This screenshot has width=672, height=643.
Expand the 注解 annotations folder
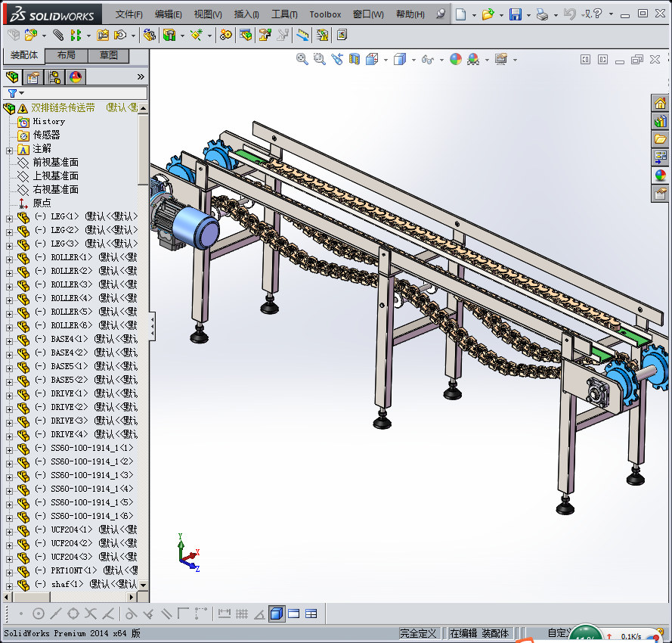point(9,149)
